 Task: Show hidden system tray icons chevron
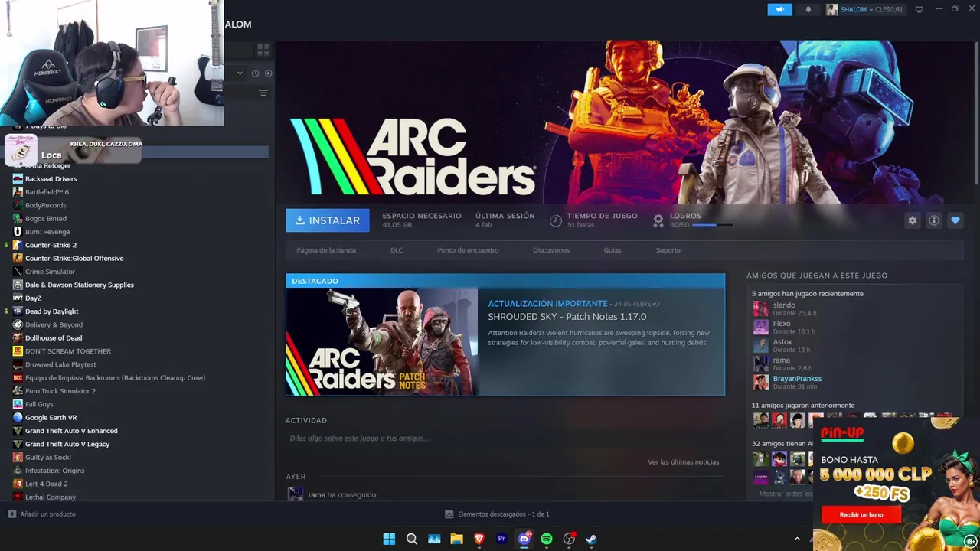[797, 539]
